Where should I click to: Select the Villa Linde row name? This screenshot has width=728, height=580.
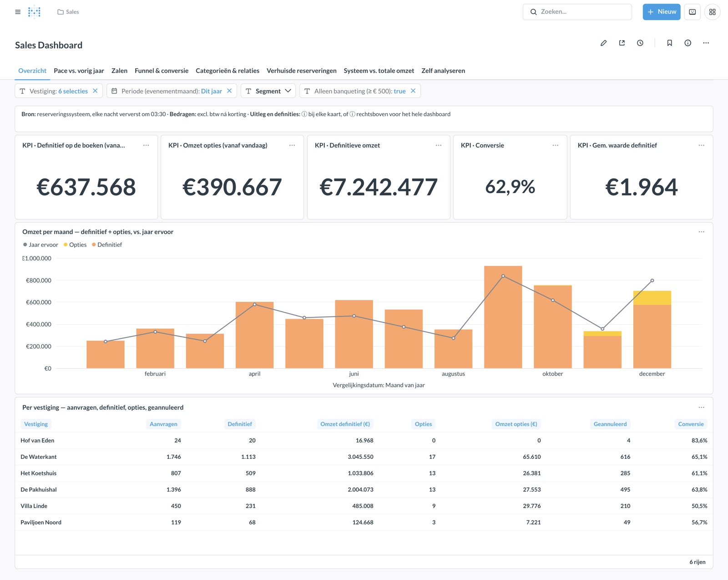click(34, 506)
